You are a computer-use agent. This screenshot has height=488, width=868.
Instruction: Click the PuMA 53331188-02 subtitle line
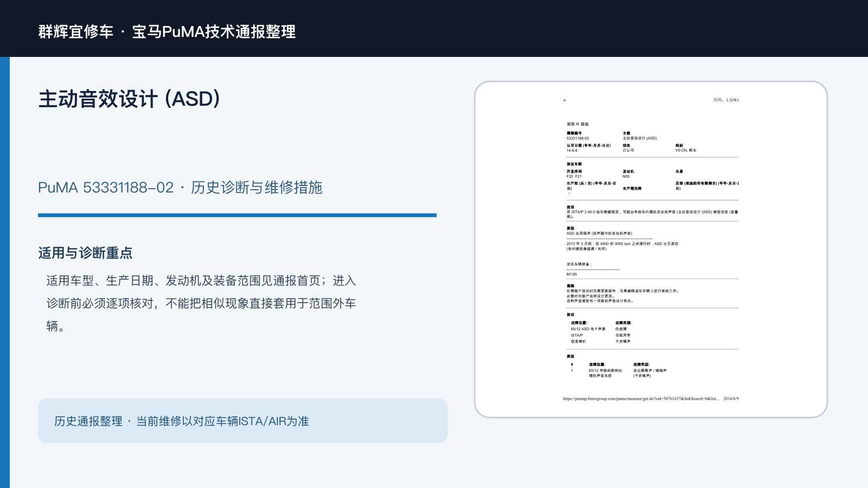[180, 188]
